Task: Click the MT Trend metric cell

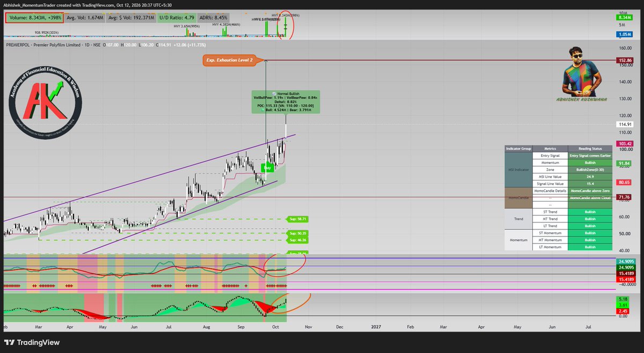Action: [550, 219]
